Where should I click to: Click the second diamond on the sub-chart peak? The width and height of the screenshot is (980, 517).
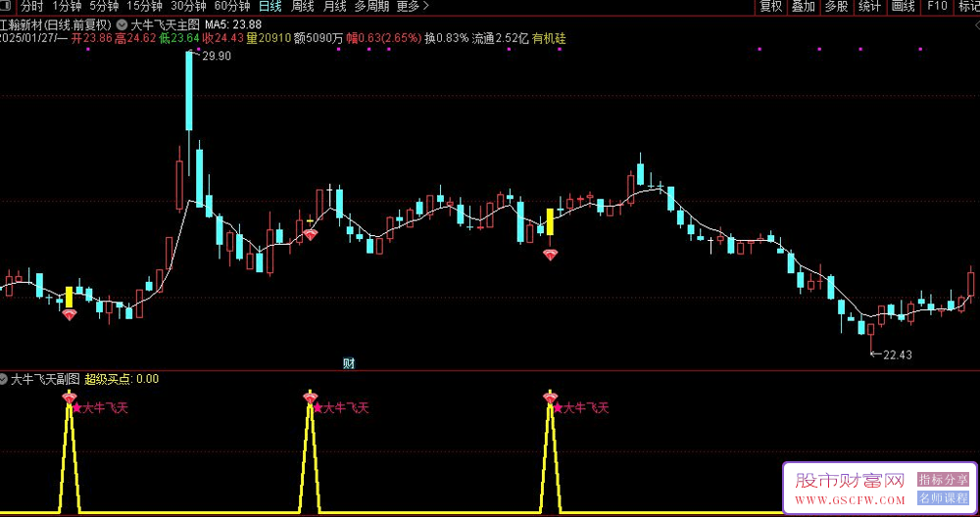click(310, 398)
